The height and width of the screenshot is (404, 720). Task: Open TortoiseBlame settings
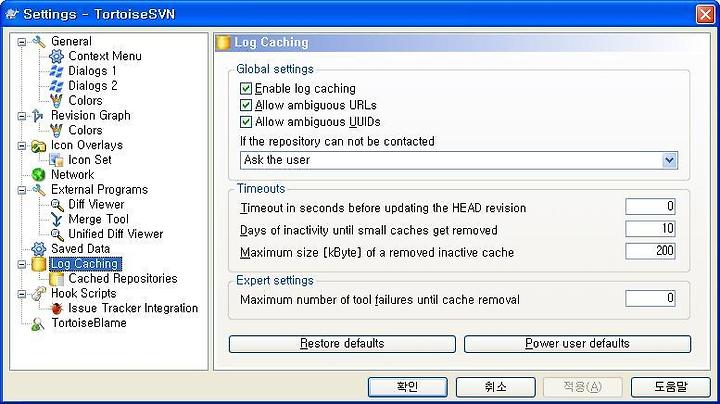(89, 323)
